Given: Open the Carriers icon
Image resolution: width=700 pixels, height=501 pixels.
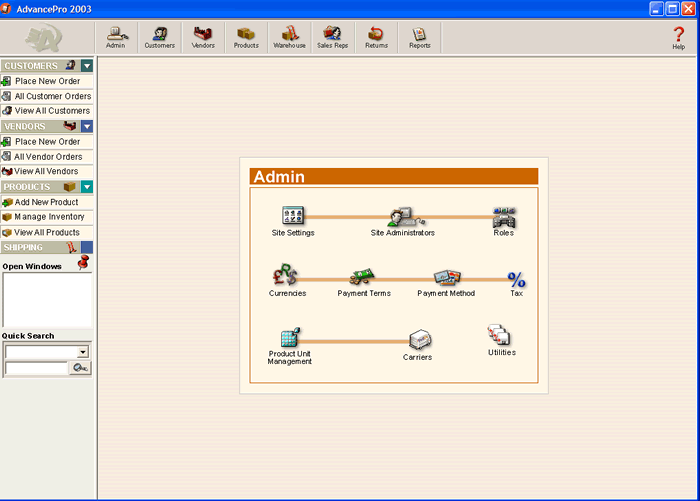Looking at the screenshot, I should click(419, 345).
